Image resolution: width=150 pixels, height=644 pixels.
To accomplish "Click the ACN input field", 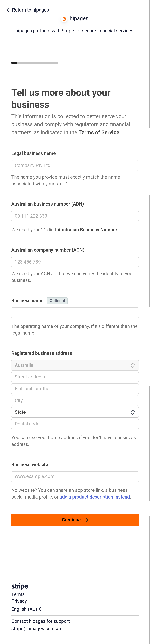I will pos(75,262).
